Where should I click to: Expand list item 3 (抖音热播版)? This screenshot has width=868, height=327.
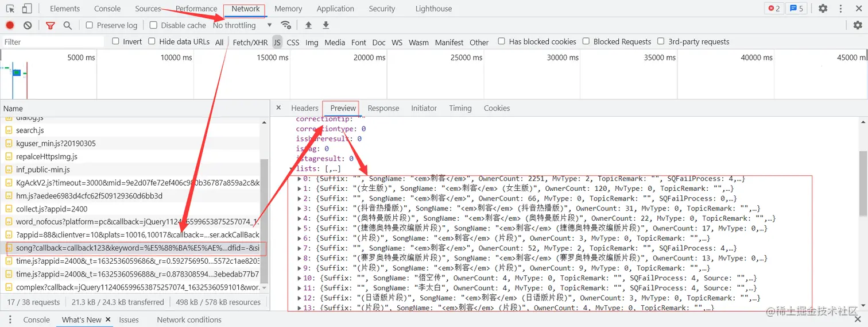click(300, 209)
